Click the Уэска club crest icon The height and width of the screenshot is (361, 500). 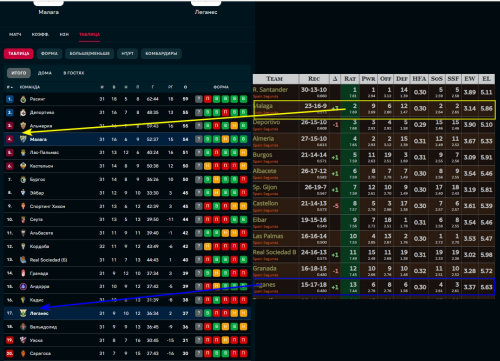(x=23, y=340)
